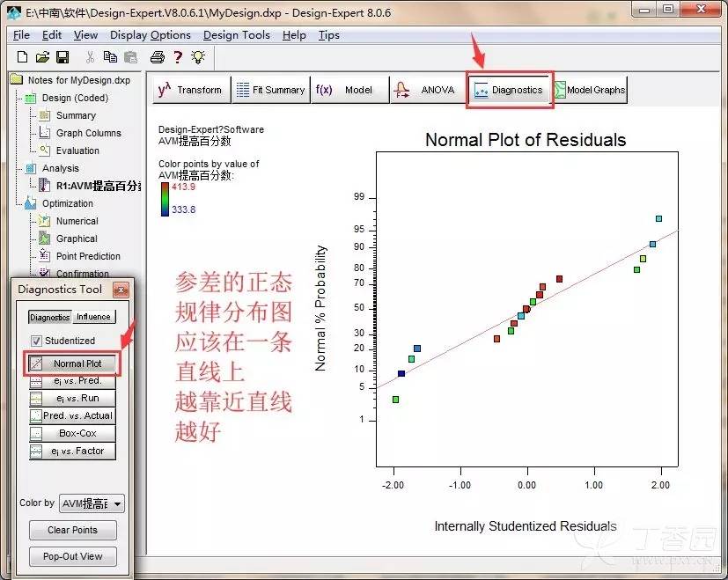Open the Display Options menu
Image resolution: width=728 pixels, height=580 pixels.
[x=151, y=35]
